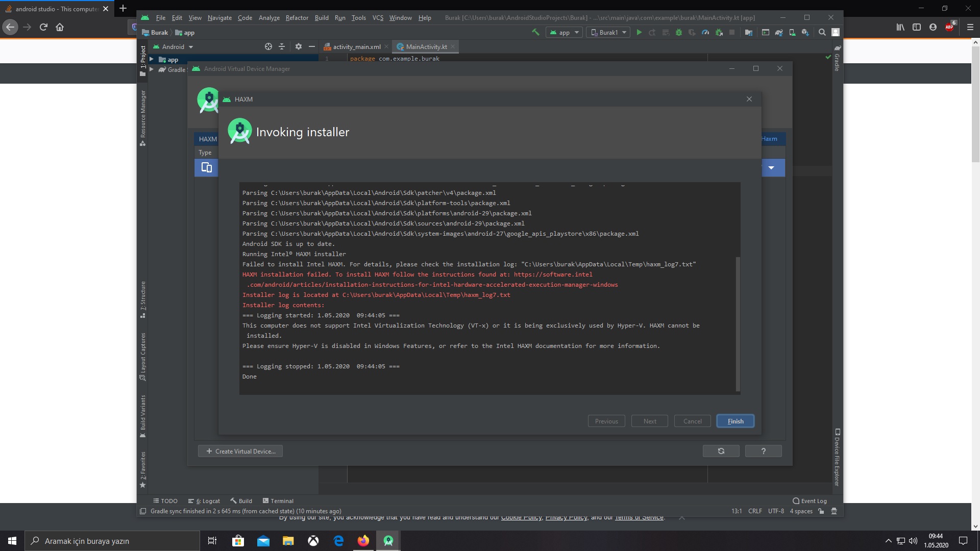The height and width of the screenshot is (551, 980).
Task: Open the Android project view dropdown
Action: click(174, 46)
